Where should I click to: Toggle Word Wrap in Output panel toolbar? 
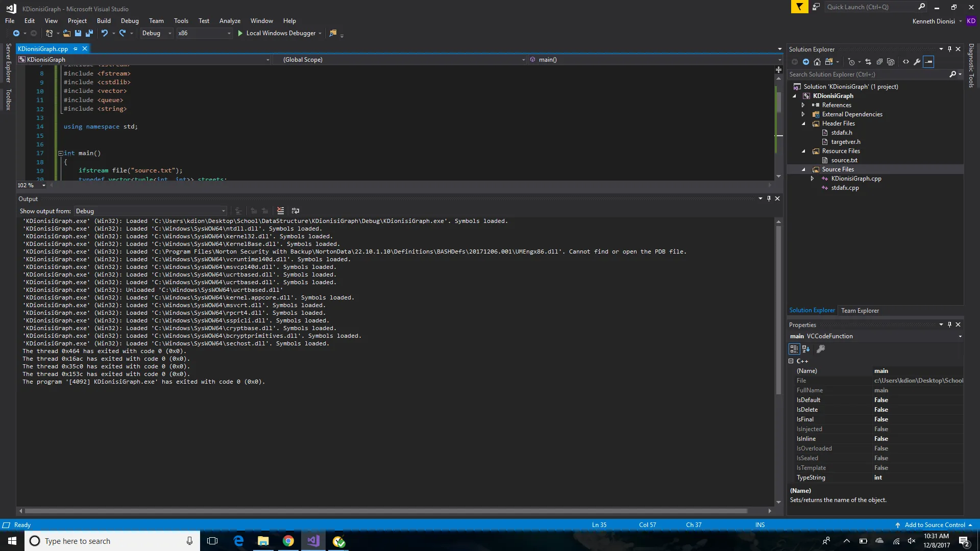pyautogui.click(x=295, y=211)
